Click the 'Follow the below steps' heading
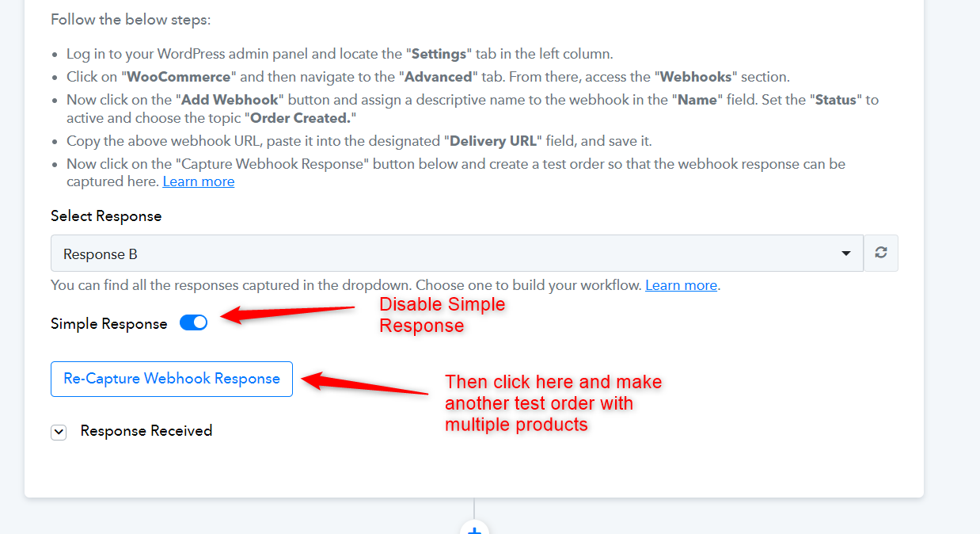Screen dimensions: 980x534 point(131,19)
